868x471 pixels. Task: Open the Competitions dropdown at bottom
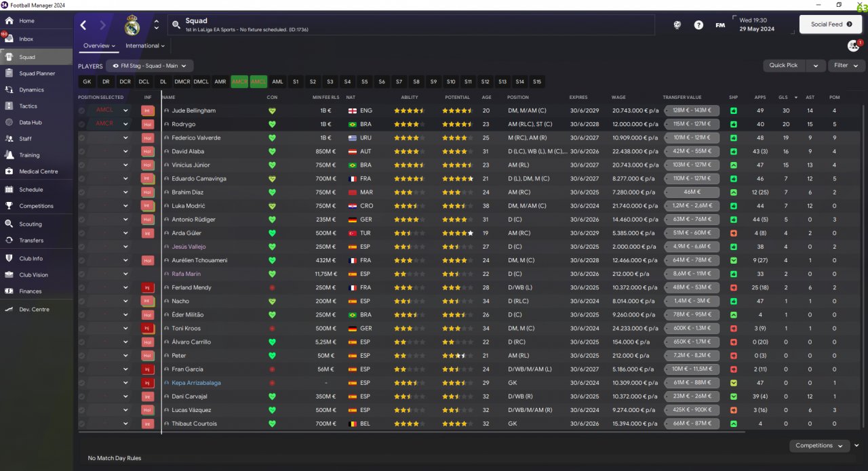coord(819,445)
